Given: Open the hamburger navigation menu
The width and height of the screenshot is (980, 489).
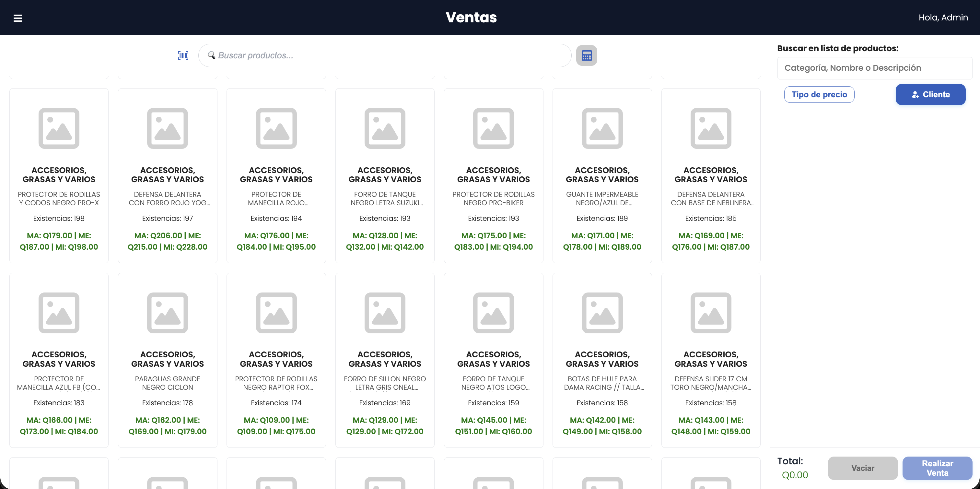Looking at the screenshot, I should pos(18,18).
